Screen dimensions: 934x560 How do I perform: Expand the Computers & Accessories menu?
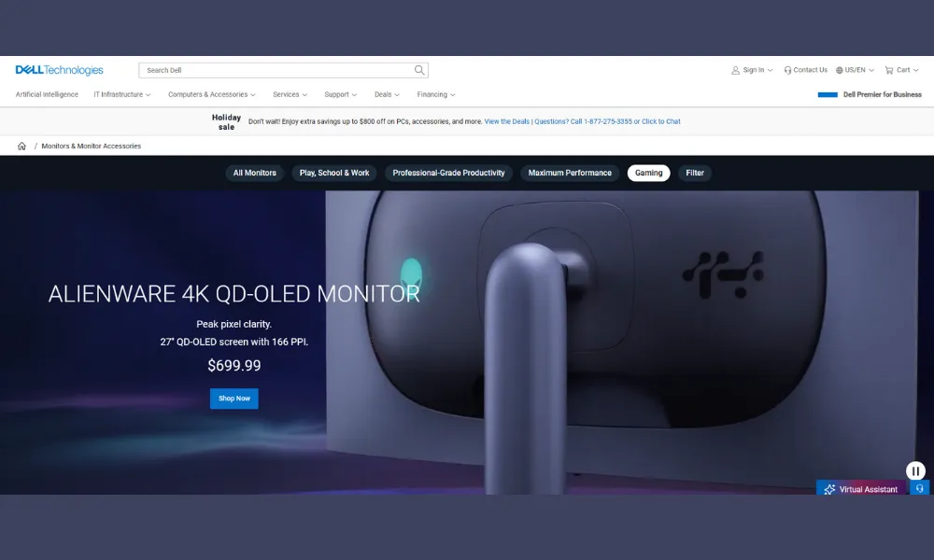click(x=211, y=94)
